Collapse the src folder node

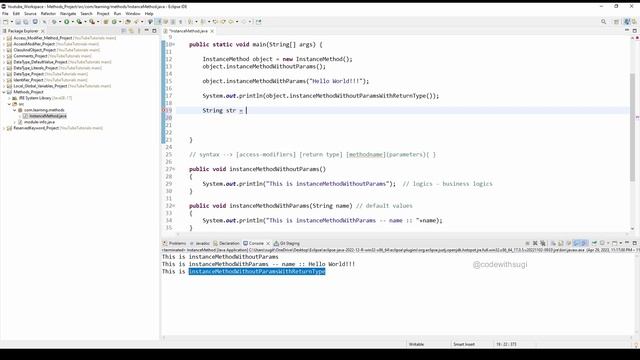9,104
